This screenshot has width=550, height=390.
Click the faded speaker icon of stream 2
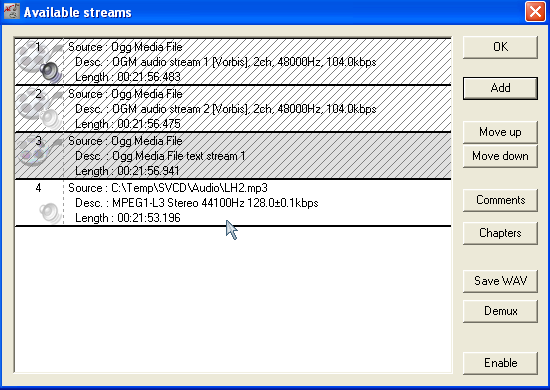point(51,119)
